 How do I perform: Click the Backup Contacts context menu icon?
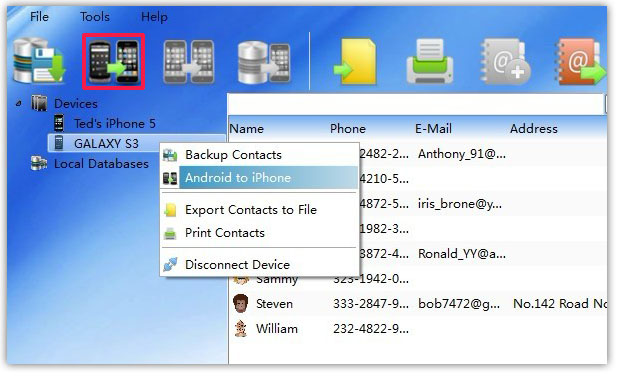(170, 155)
